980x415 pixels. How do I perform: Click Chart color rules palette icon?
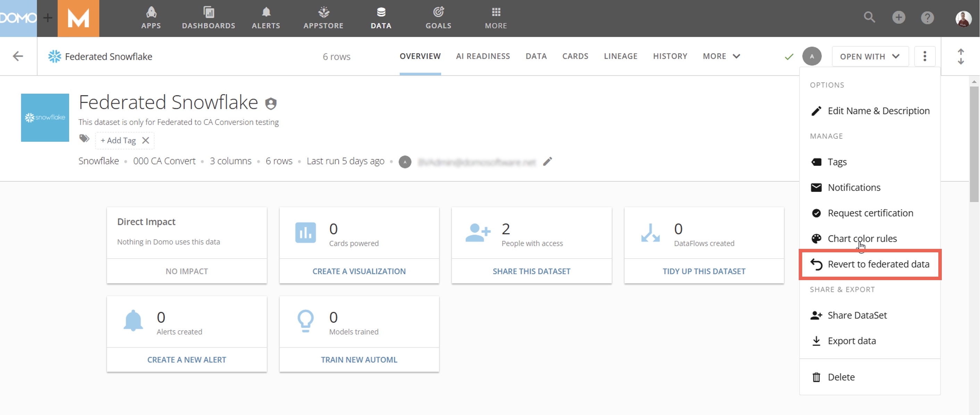(x=816, y=238)
